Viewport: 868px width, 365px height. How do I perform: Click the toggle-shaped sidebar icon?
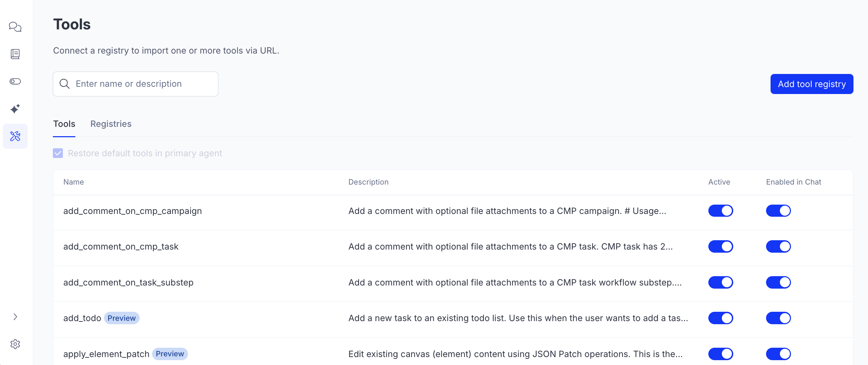pos(15,82)
